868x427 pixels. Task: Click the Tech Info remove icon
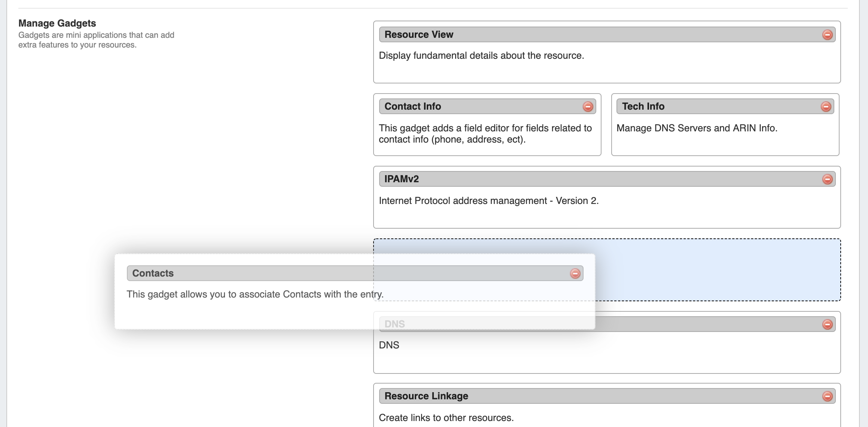(x=826, y=107)
